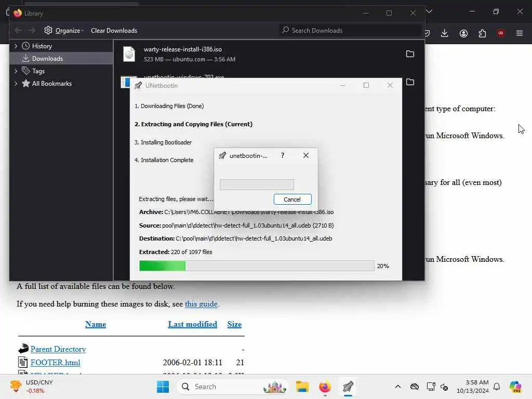532x399 pixels.
Task: Click the list all tabs chevron in Firefox
Action: [x=429, y=11]
